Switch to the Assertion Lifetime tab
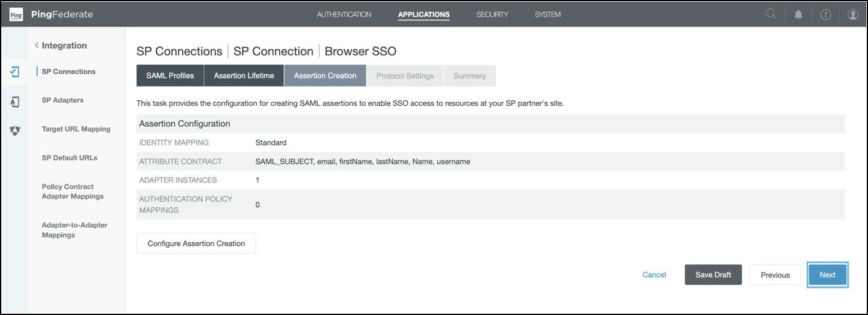Viewport: 868px width, 315px height. [x=244, y=76]
